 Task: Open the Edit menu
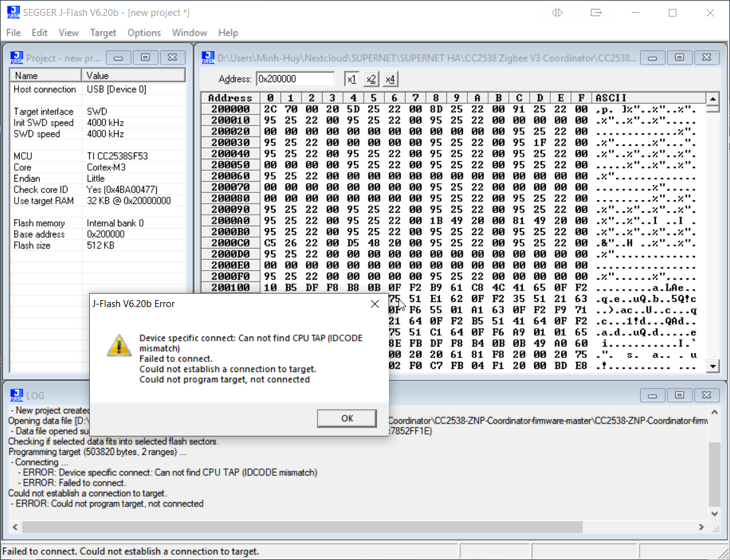(x=40, y=32)
